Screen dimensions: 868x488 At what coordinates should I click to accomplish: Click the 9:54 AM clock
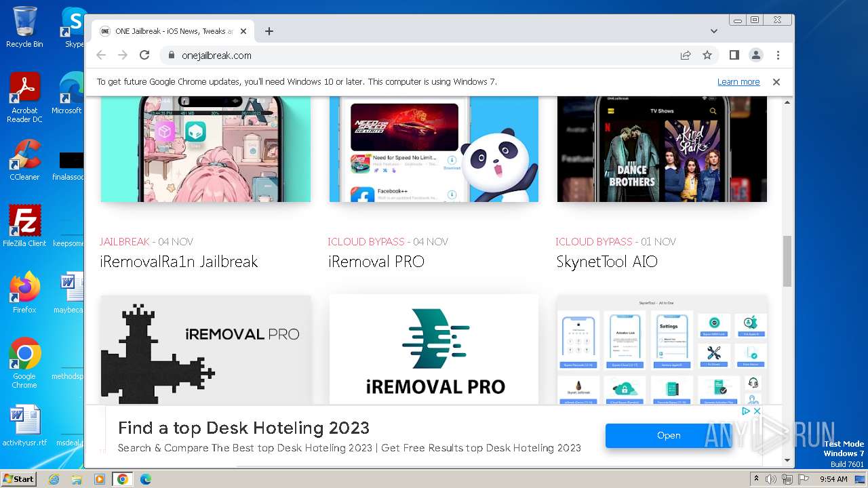833,479
